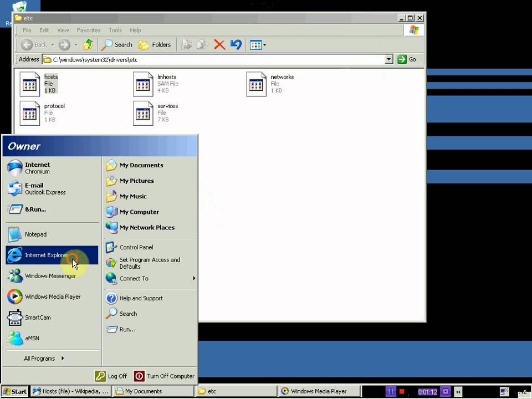Screen dimensions: 532x399
Task: Click Log Off button
Action: 111,376
